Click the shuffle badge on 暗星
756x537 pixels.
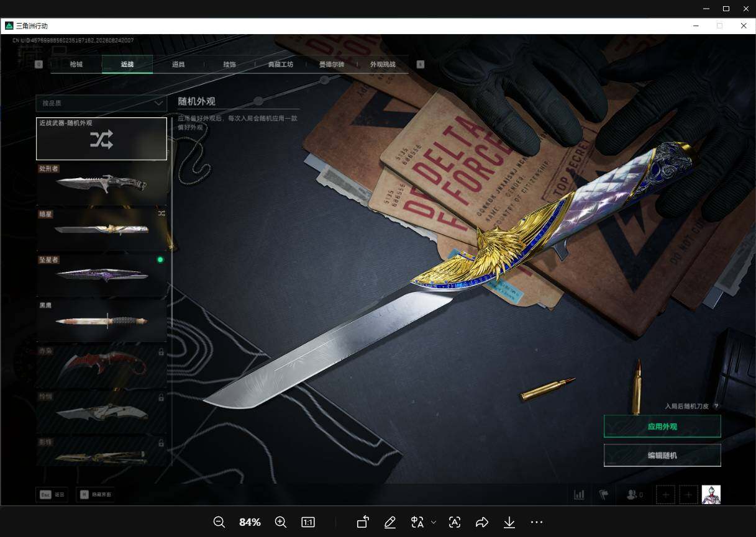(161, 214)
